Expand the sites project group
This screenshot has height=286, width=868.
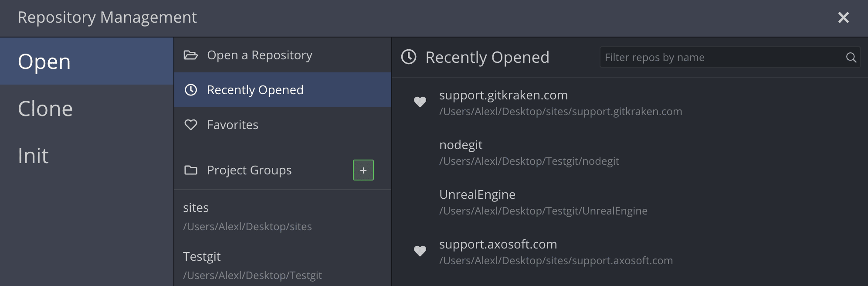[x=196, y=208]
